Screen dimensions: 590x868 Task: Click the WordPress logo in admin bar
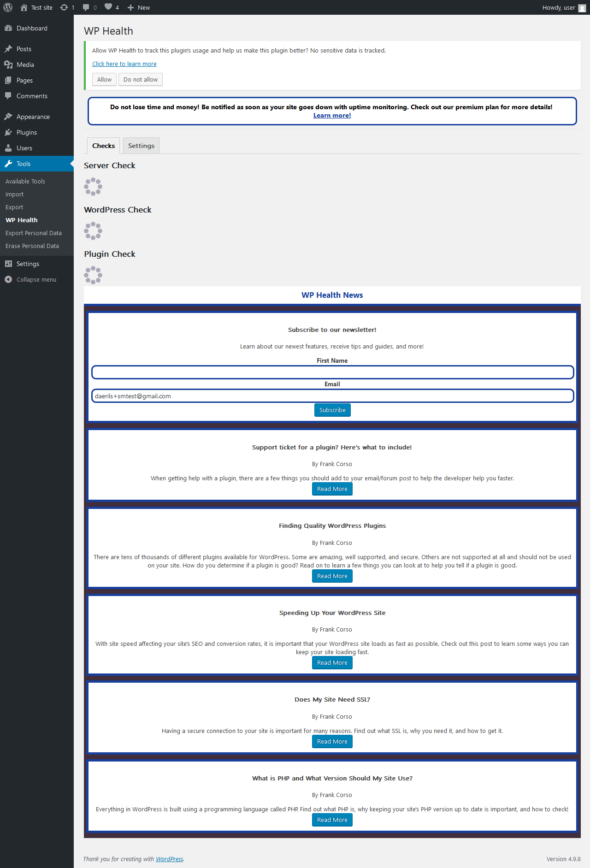pos(8,7)
